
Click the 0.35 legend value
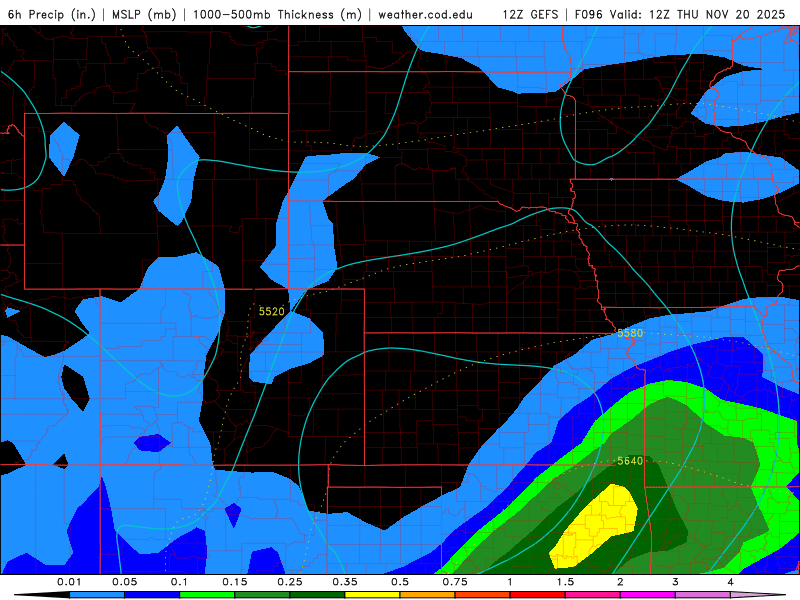click(x=345, y=582)
